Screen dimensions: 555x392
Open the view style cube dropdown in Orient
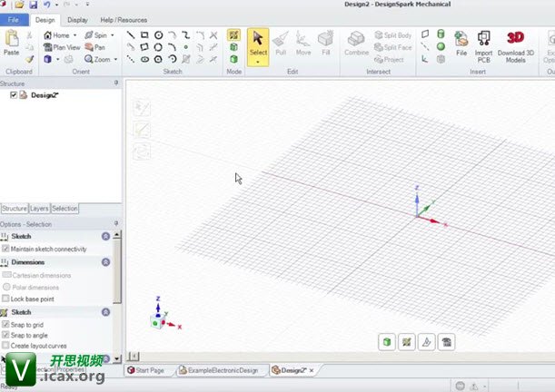58,59
